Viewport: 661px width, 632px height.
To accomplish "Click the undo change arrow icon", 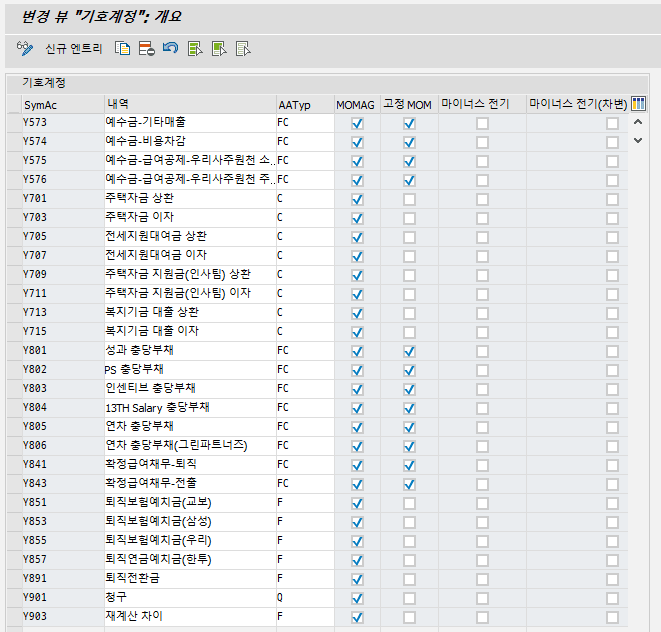I will click(170, 48).
